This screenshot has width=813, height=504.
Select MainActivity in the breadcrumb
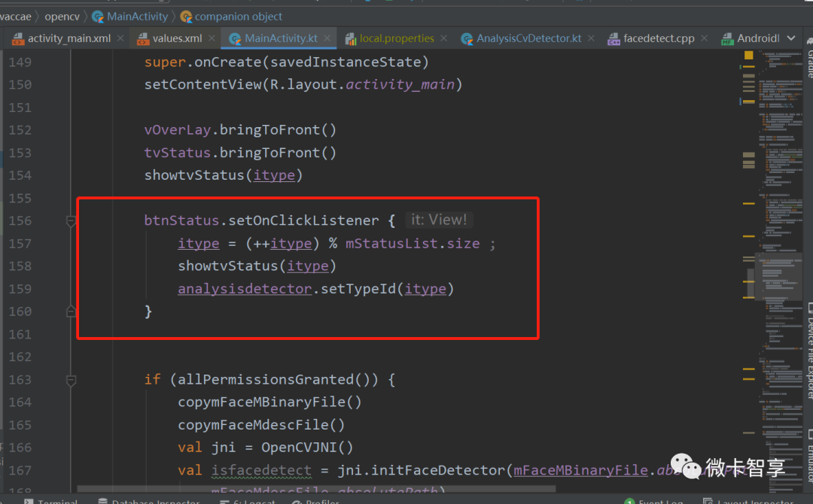click(x=138, y=17)
